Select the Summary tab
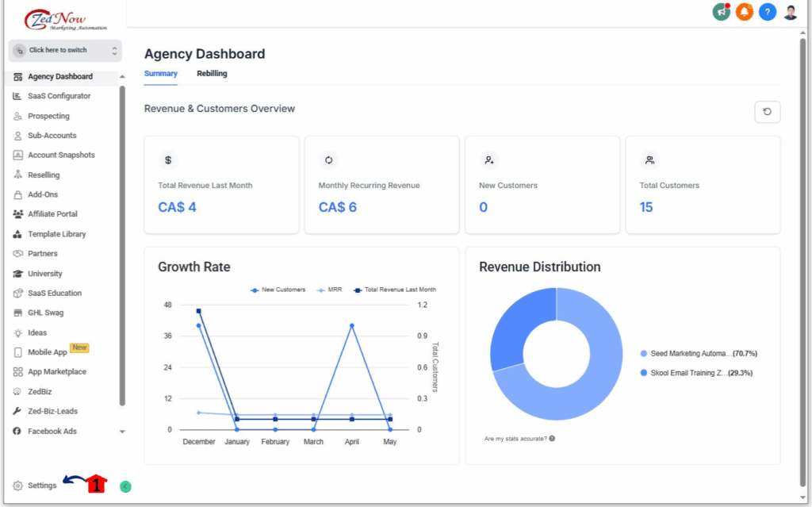812x507 pixels. (161, 74)
